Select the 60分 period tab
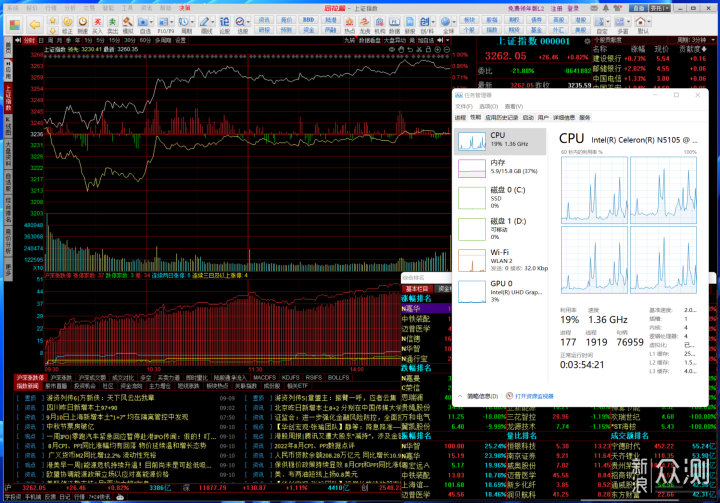This screenshot has height=503, width=720. (x=145, y=40)
